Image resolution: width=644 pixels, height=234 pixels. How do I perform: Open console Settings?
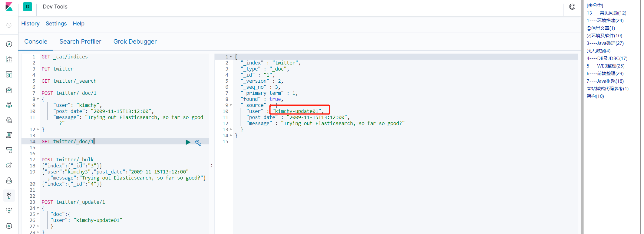(56, 24)
